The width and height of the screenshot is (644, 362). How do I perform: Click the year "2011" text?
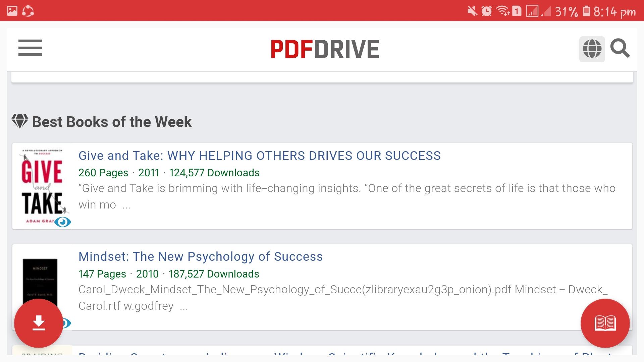[x=149, y=173]
